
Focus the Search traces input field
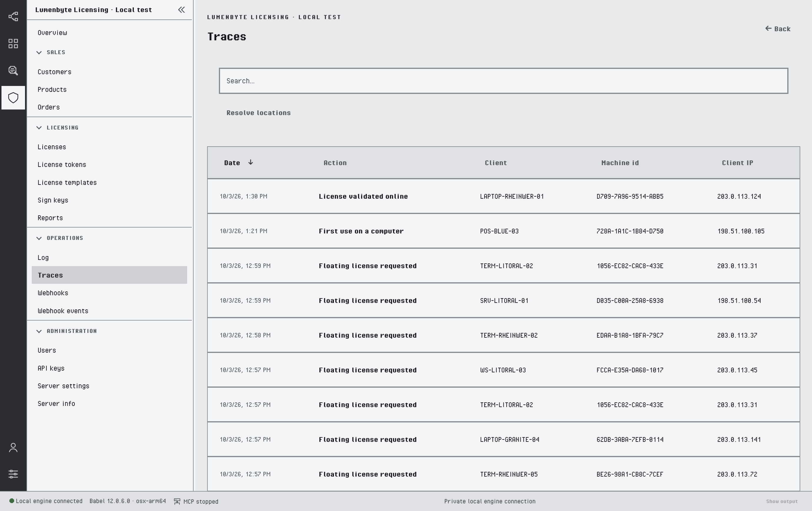pos(503,81)
